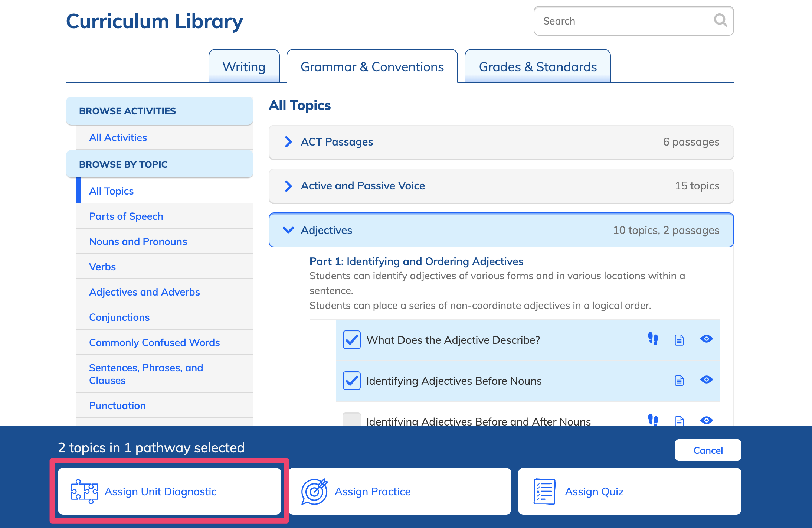Click footprints icon for Identifying Adjectives Before and After Nouns
This screenshot has height=528, width=812.
coord(653,420)
